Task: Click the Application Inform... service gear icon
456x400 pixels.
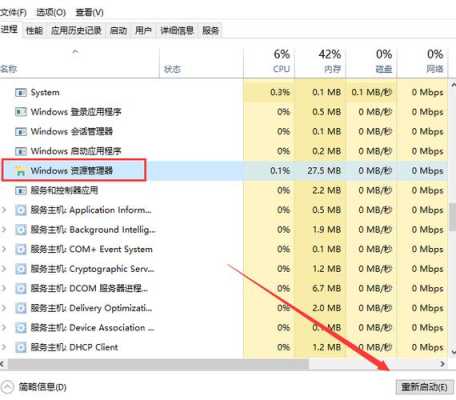Action: [21, 210]
